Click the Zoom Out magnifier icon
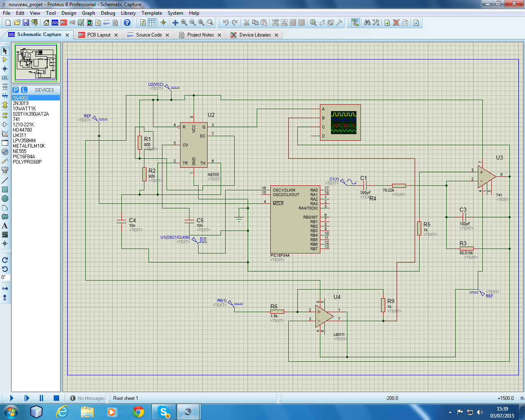The image size is (525, 420). point(193,23)
